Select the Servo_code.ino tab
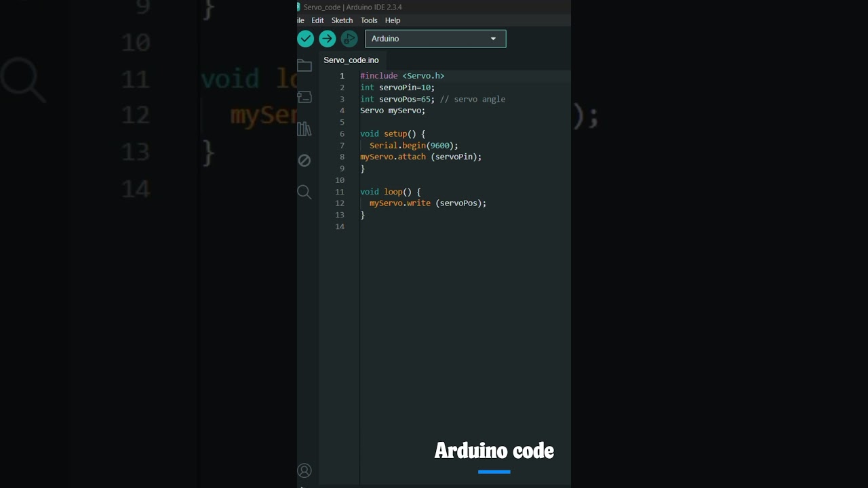The height and width of the screenshot is (488, 868). click(351, 60)
